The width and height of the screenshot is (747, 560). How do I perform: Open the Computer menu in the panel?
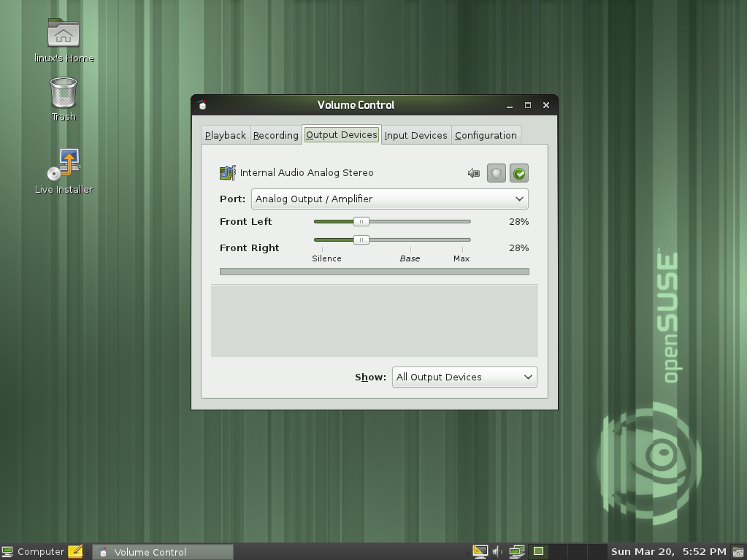coord(34,552)
